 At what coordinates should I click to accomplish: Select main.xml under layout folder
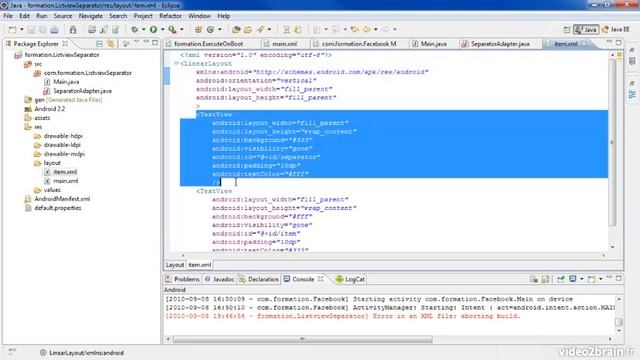pyautogui.click(x=65, y=181)
